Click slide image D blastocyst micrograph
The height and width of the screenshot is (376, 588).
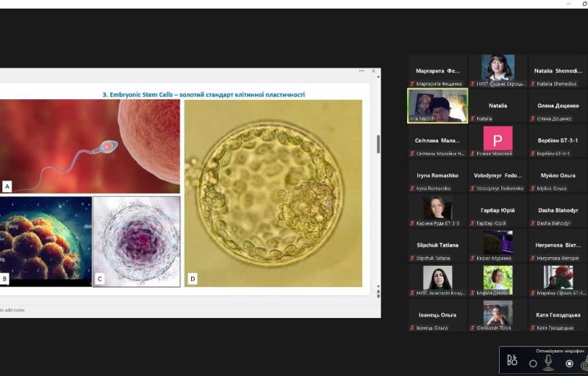pyautogui.click(x=273, y=193)
